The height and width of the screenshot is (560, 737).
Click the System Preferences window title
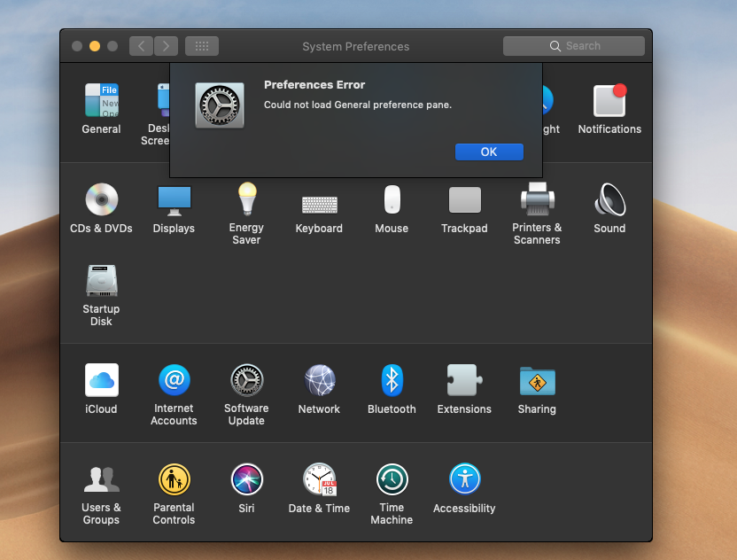click(x=356, y=47)
